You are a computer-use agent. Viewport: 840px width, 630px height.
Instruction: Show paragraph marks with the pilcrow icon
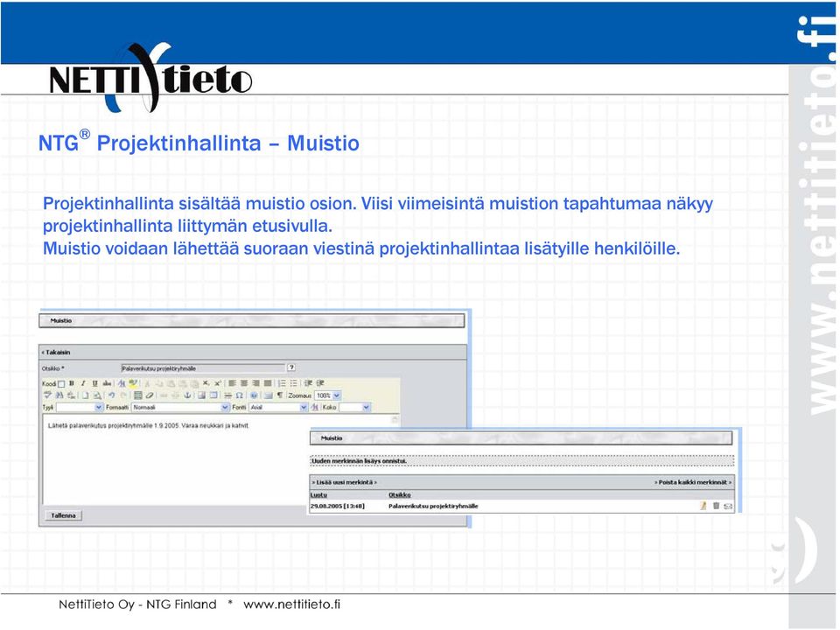[280, 395]
